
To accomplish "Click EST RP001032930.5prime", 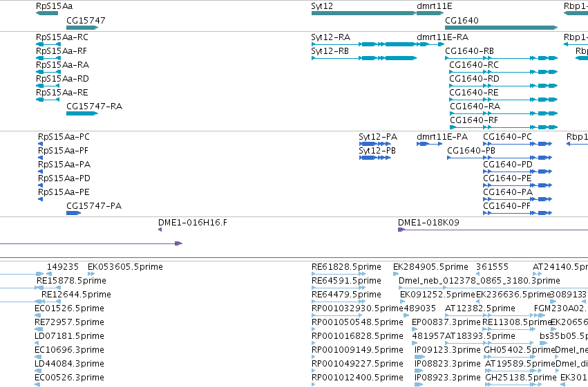I will pyautogui.click(x=357, y=309).
